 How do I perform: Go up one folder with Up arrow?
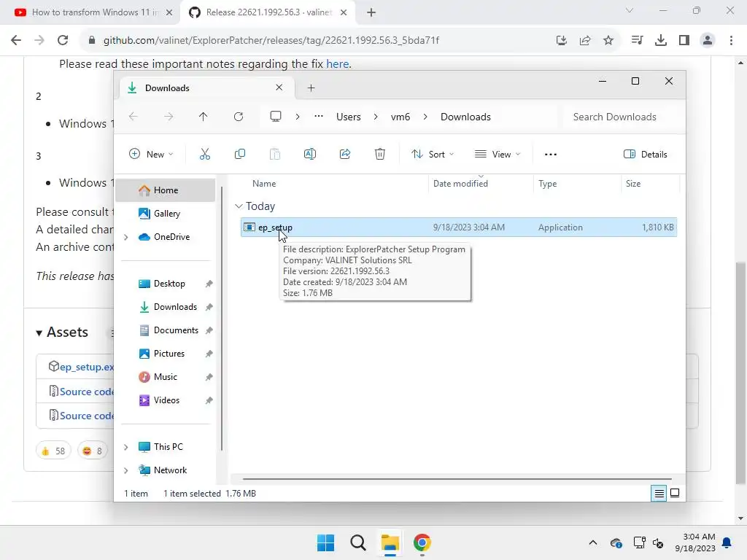click(x=204, y=117)
